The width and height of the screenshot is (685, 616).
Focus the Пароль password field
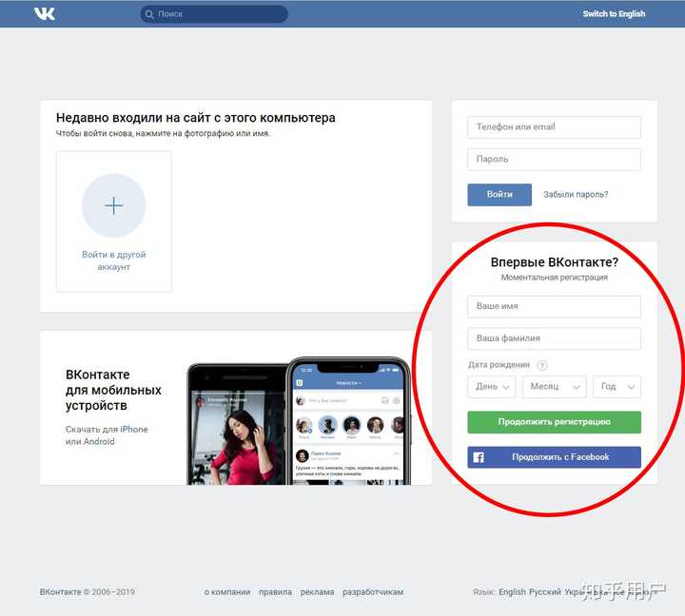point(554,160)
